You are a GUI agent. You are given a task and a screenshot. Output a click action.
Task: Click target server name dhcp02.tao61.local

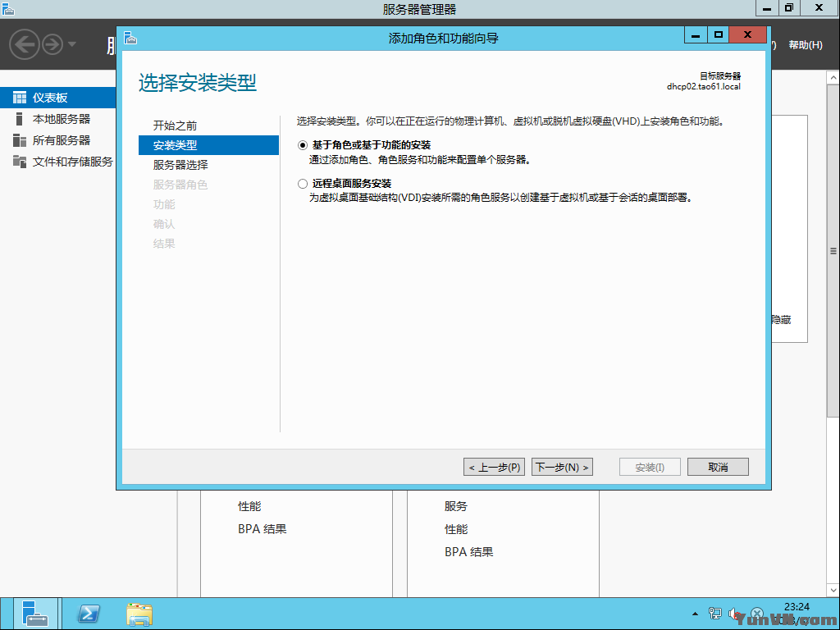[x=703, y=86]
